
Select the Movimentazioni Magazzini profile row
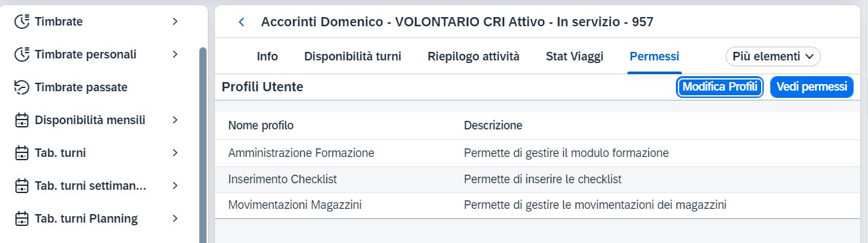pos(537,205)
